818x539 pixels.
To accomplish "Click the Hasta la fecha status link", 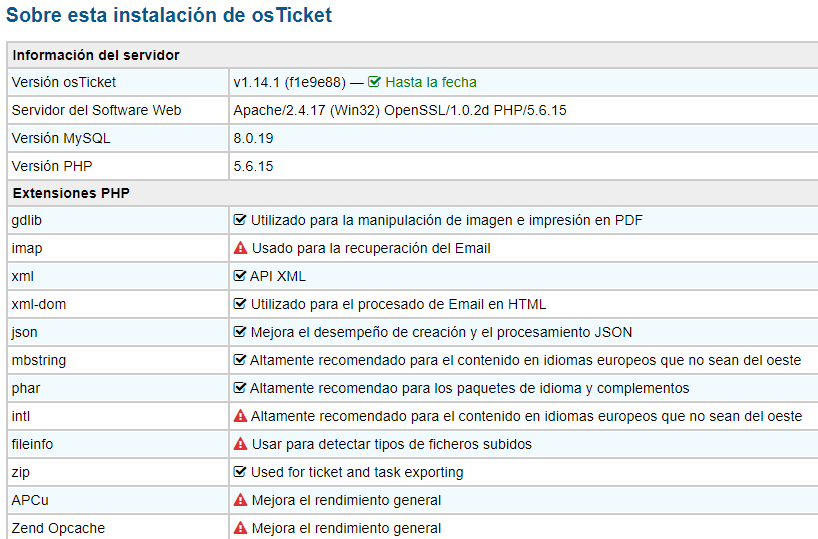I will click(x=430, y=82).
